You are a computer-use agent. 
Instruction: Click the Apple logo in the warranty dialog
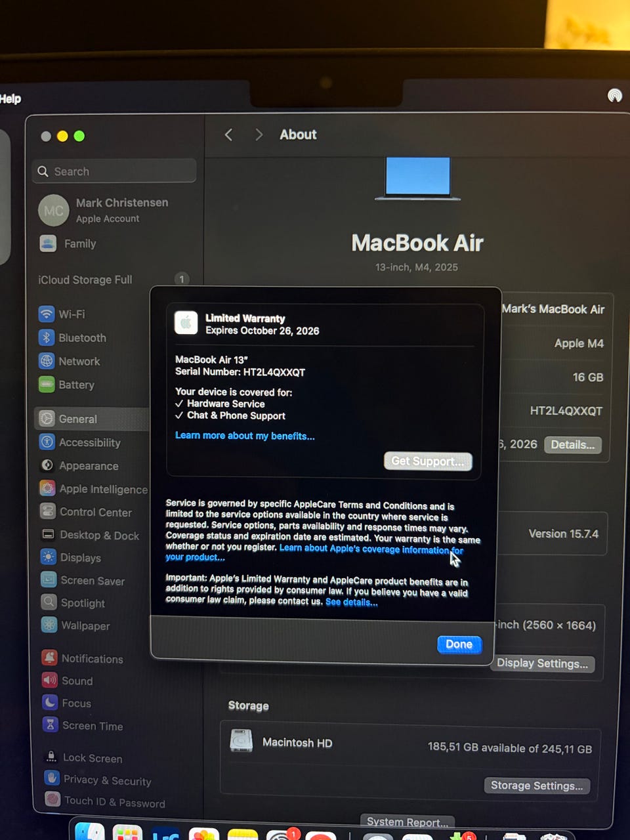click(x=186, y=323)
